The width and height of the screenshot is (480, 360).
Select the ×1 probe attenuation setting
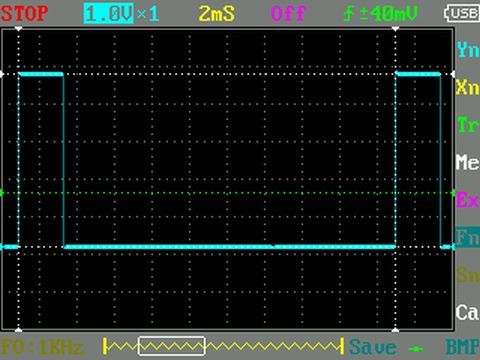click(x=148, y=14)
